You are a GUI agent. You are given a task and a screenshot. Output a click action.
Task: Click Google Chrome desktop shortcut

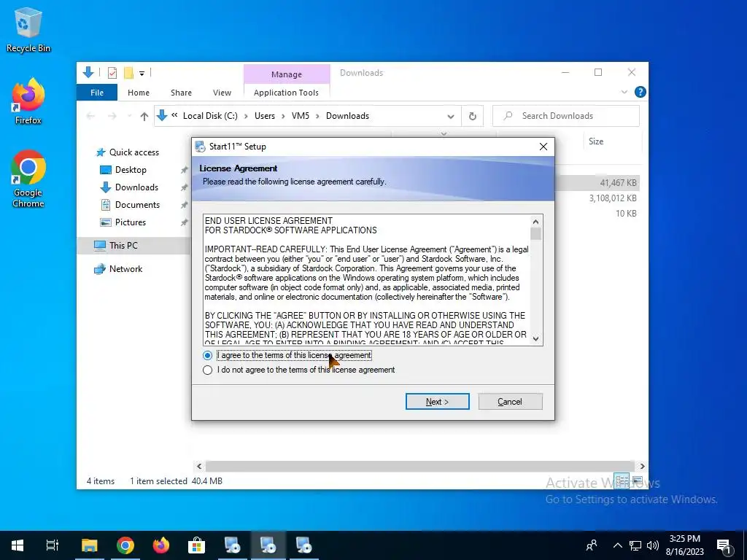click(28, 179)
